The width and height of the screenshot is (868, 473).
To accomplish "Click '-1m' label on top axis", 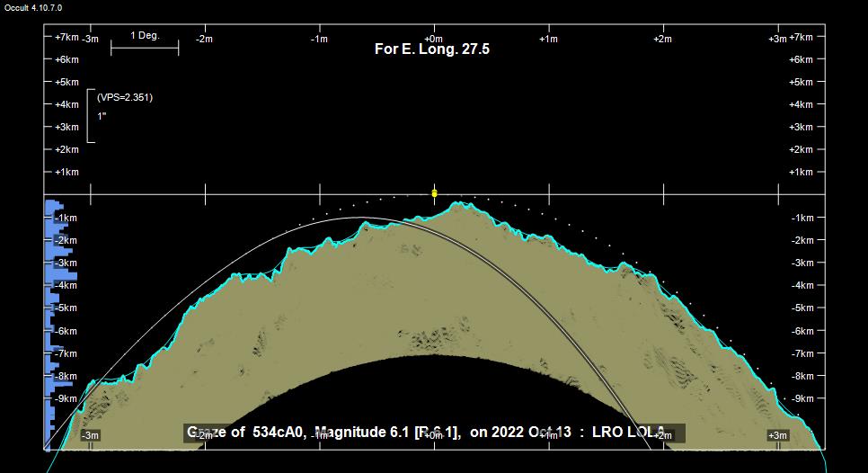I will click(318, 39).
